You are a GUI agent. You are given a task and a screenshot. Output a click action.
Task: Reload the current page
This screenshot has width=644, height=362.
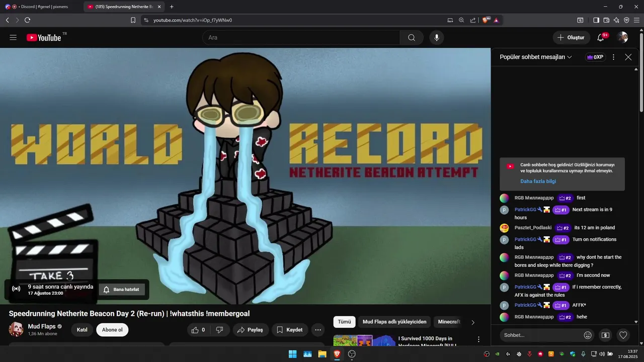pyautogui.click(x=27, y=20)
